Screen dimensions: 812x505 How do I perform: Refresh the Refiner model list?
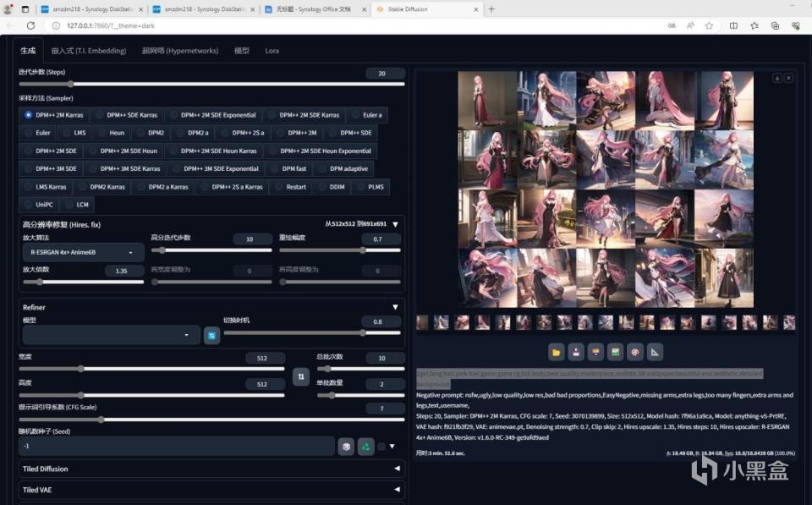click(x=211, y=336)
